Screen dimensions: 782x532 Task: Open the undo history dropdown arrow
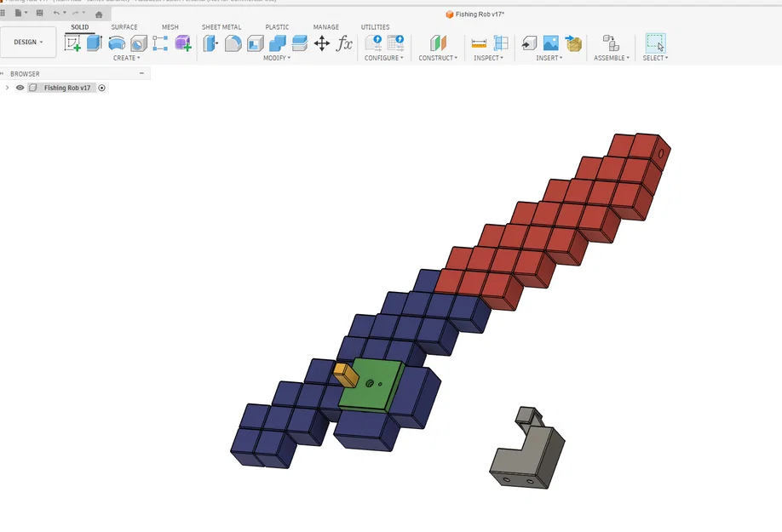coord(65,13)
